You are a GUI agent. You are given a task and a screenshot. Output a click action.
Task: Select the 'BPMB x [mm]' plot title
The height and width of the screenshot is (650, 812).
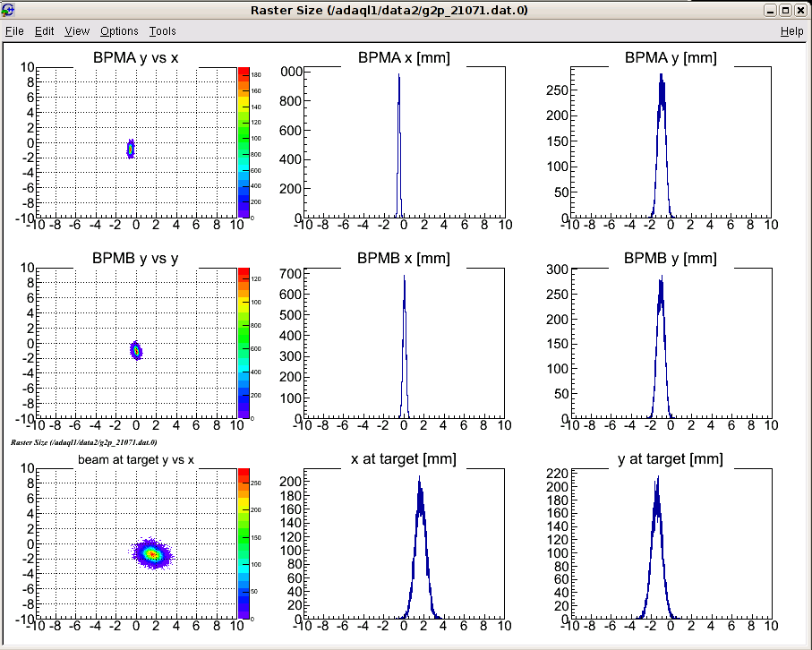click(404, 258)
